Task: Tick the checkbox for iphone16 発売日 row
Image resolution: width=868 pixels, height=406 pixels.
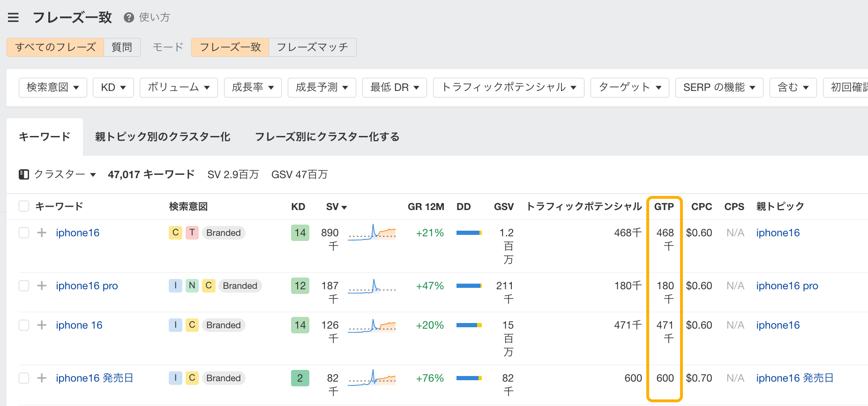Action: click(x=24, y=378)
